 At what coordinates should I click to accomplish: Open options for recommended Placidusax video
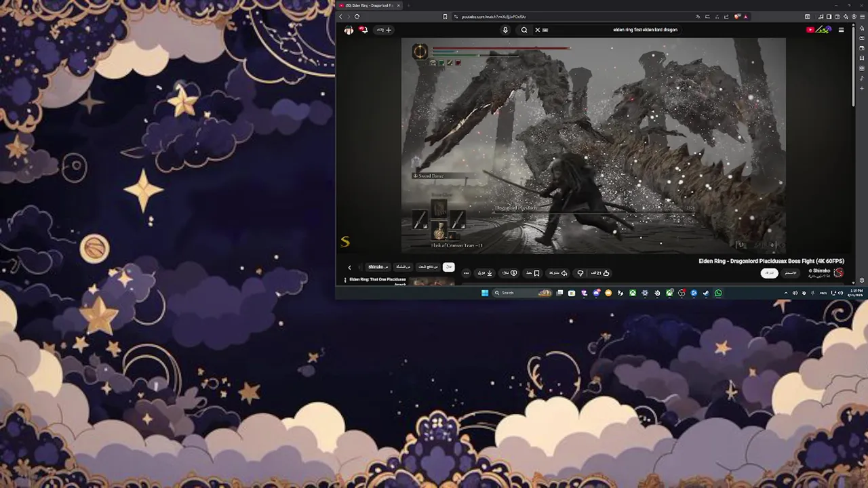pos(344,280)
